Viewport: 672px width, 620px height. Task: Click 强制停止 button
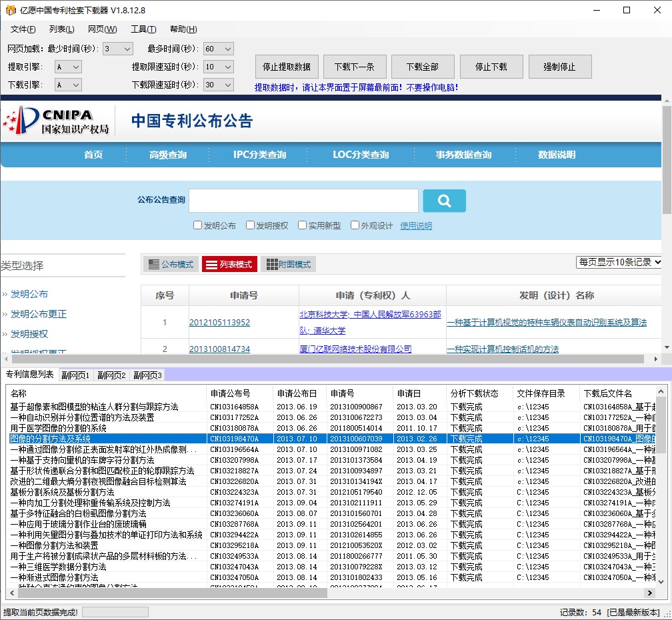click(x=560, y=67)
